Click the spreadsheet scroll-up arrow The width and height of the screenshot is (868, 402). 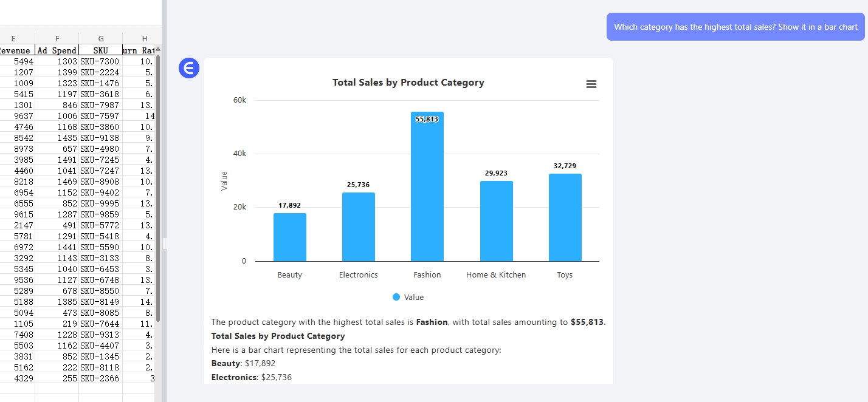click(158, 50)
